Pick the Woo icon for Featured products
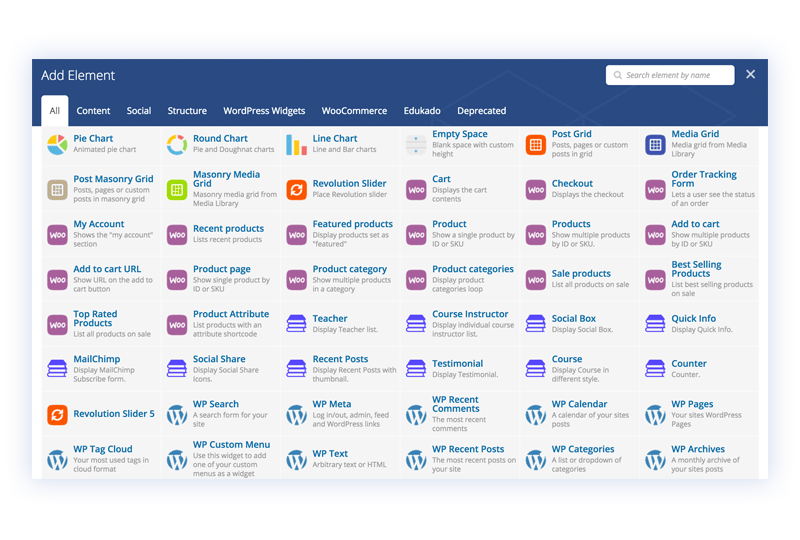This screenshot has width=800, height=540. 296,235
